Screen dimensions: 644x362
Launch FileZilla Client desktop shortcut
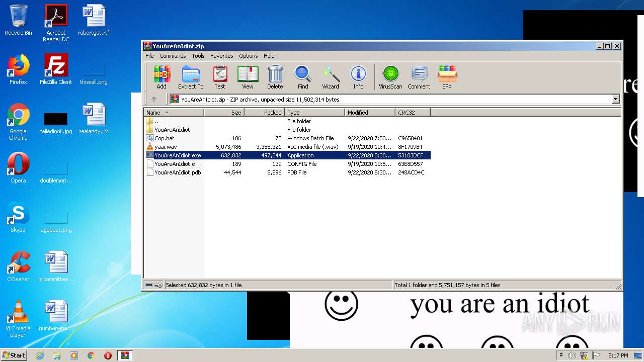[56, 69]
